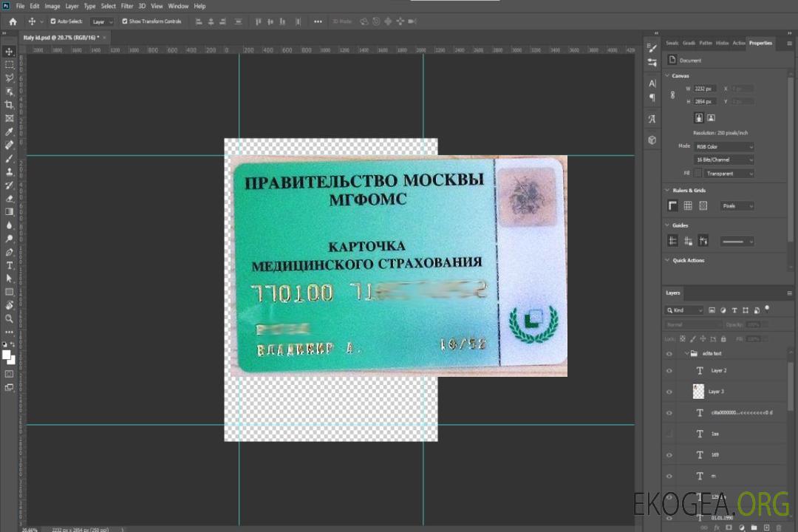
Task: Hide the 'edite text' group
Action: coord(669,354)
